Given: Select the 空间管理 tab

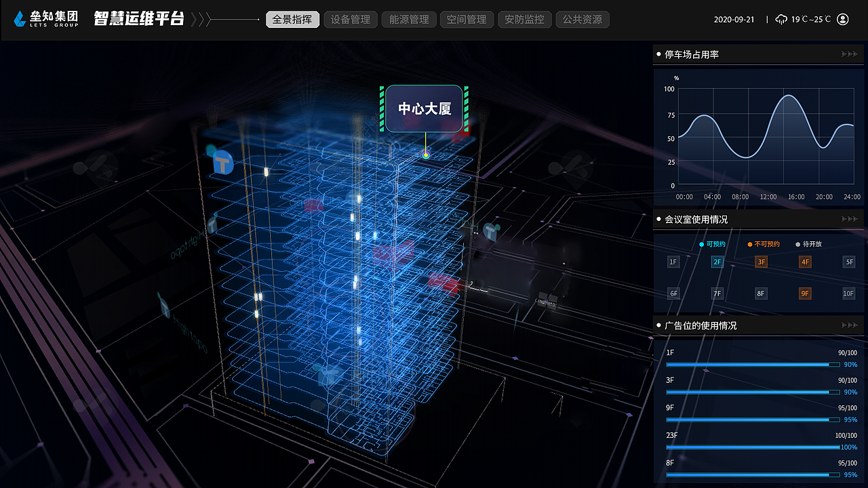Looking at the screenshot, I should [467, 20].
